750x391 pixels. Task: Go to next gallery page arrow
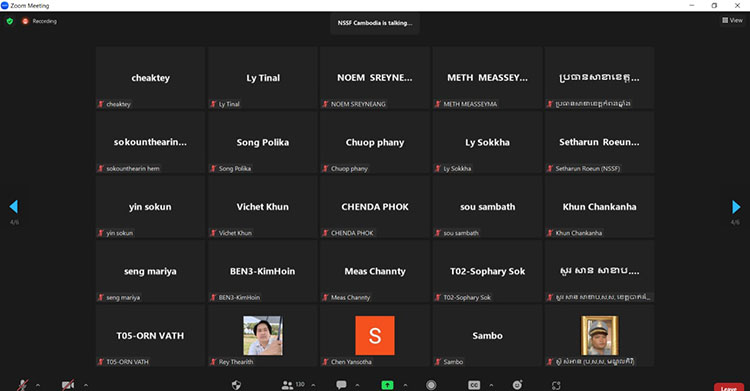click(736, 207)
